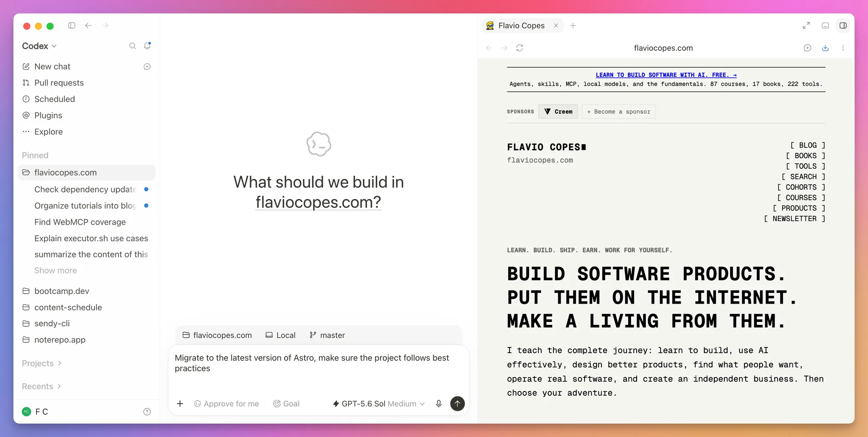Click the flaviocopes.com address bar
868x437 pixels.
tap(663, 48)
